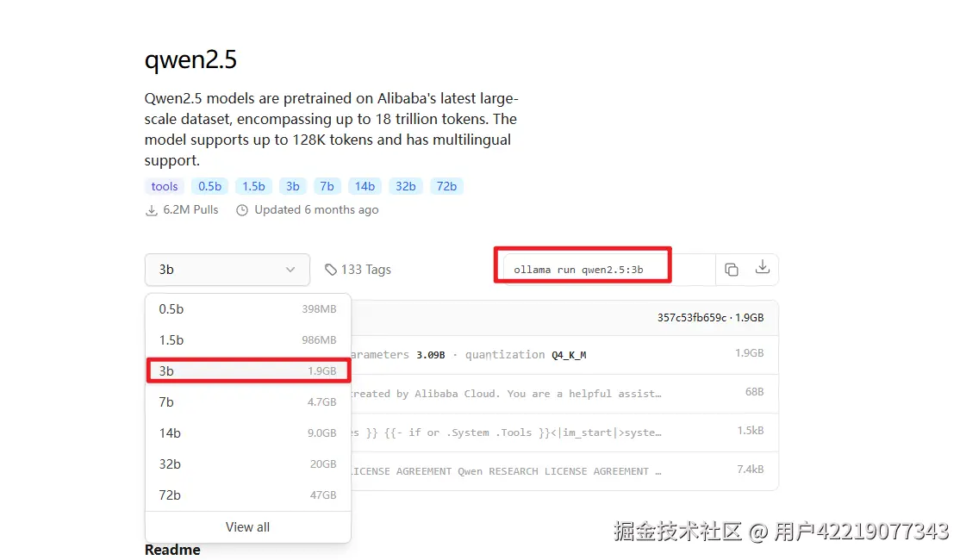This screenshot has width=966, height=560.
Task: Open the 'created by Alibaba Cloud' system row
Action: coord(564,394)
